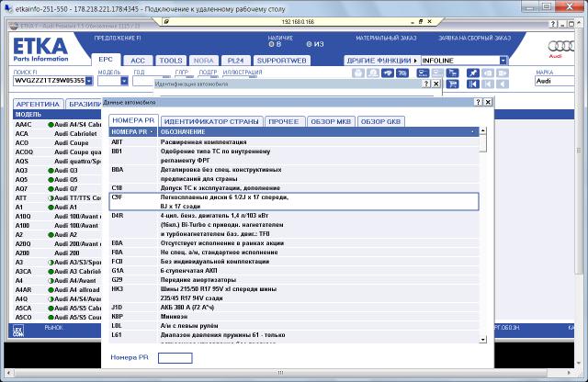Click ЗАЯВКА НА СБОРНЫЙ ЗАКАЗ
The height and width of the screenshot is (382, 588).
pyautogui.click(x=475, y=38)
